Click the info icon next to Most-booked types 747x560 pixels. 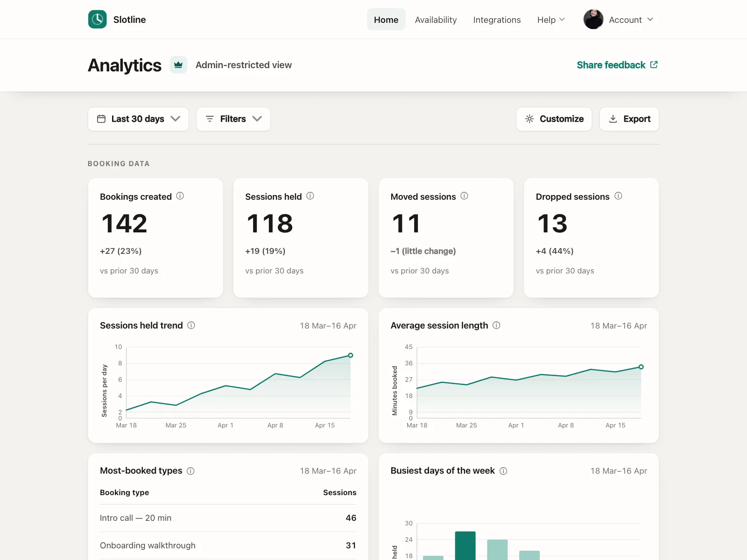click(190, 471)
